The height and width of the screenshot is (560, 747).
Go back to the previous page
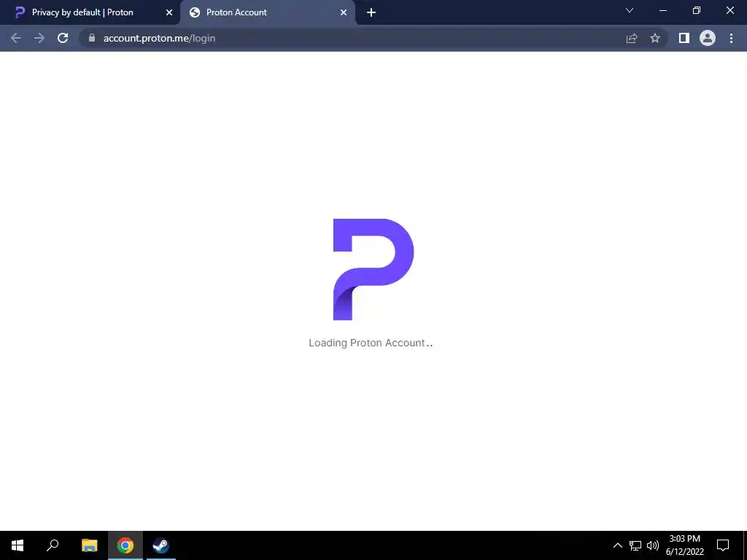point(16,38)
